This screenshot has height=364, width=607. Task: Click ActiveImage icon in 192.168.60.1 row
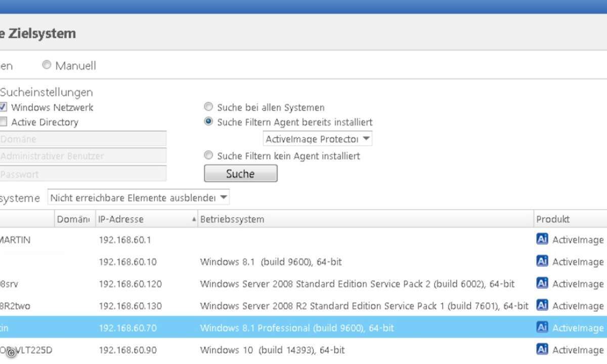[542, 239]
